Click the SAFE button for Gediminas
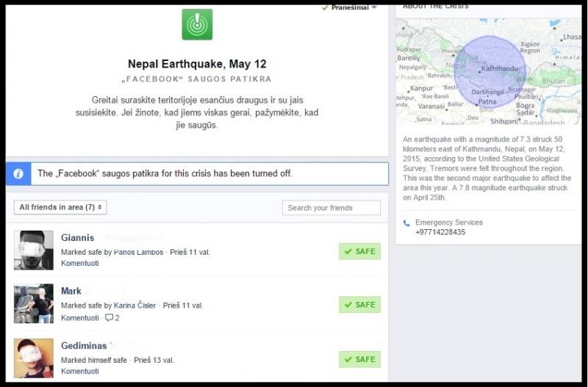 point(359,359)
